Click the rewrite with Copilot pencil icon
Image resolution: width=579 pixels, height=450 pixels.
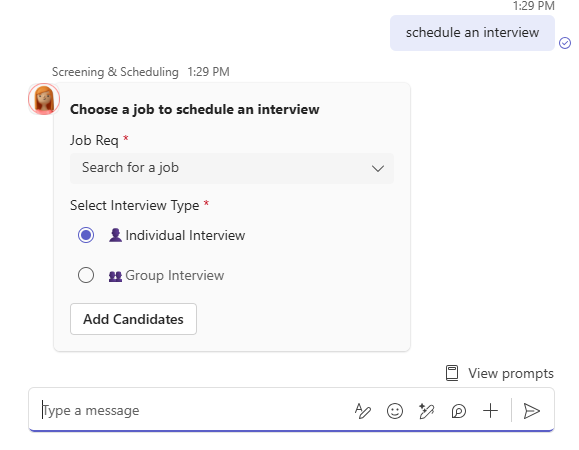coord(426,411)
